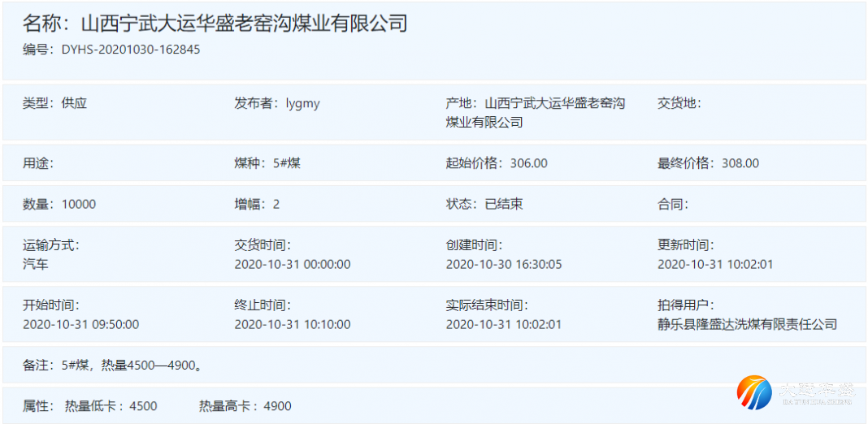
Task: Click the 增幅 increment value 2
Action: click(276, 204)
